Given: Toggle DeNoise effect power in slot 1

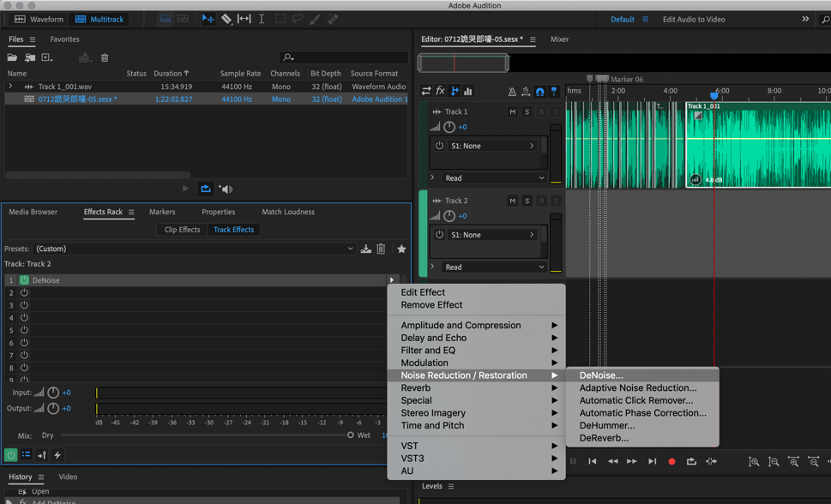Looking at the screenshot, I should click(24, 279).
